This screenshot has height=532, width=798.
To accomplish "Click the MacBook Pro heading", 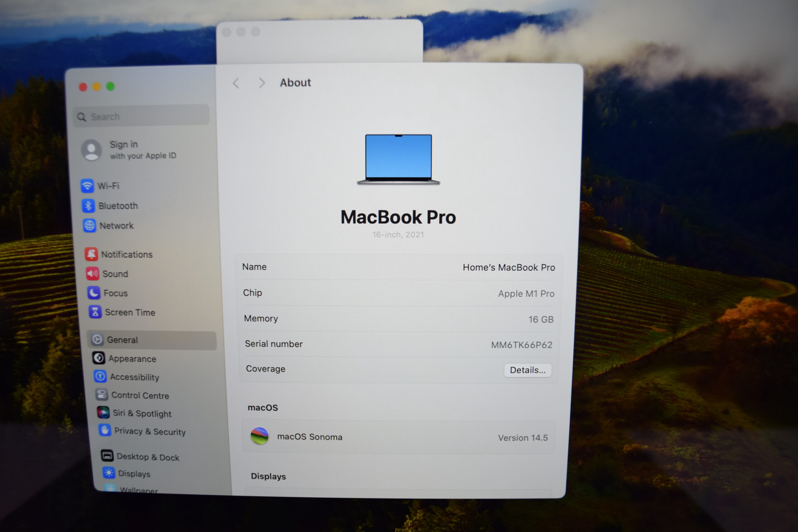I will 398,217.
